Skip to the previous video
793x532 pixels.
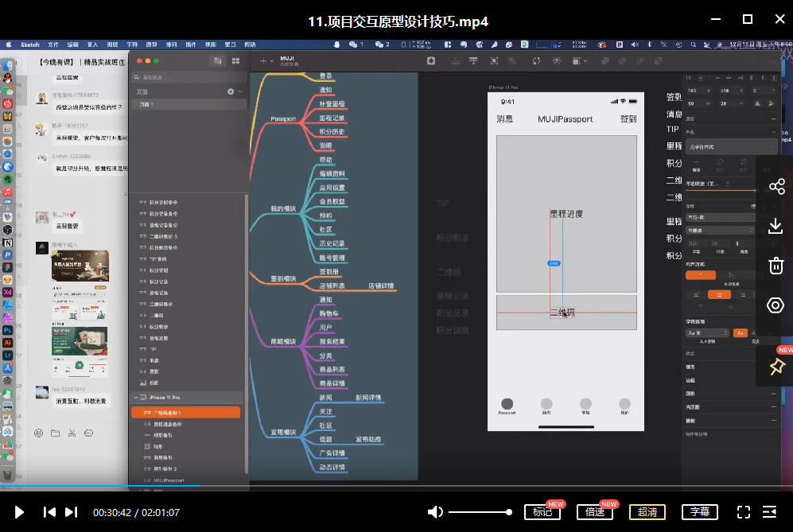[49, 512]
